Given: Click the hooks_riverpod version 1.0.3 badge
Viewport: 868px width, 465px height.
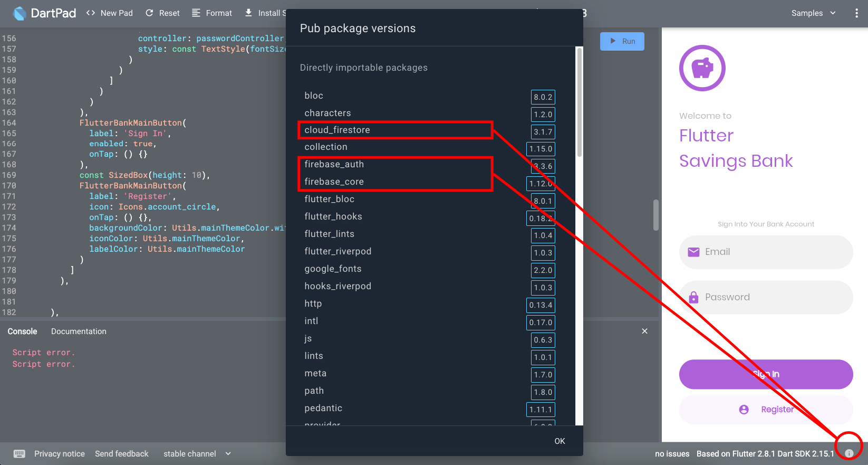Looking at the screenshot, I should (x=543, y=288).
